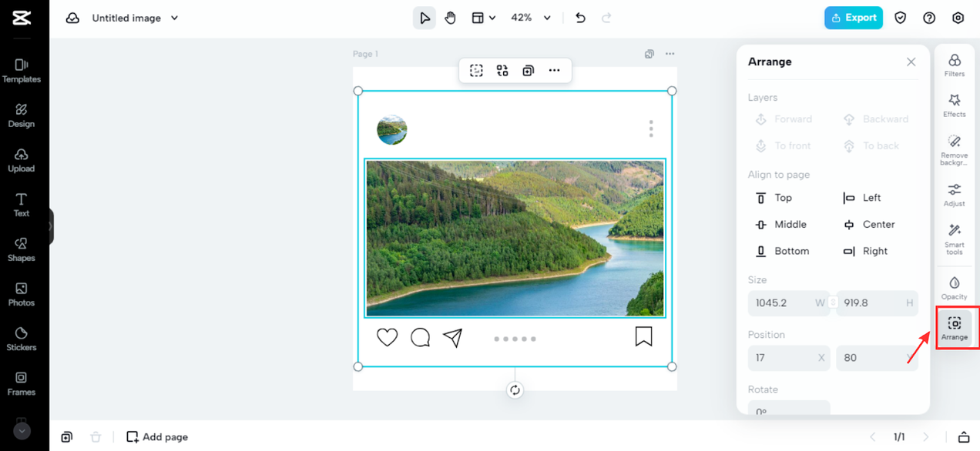Viewport: 980px width, 451px height.
Task: Click the group selection toolbar icon
Action: click(476, 71)
